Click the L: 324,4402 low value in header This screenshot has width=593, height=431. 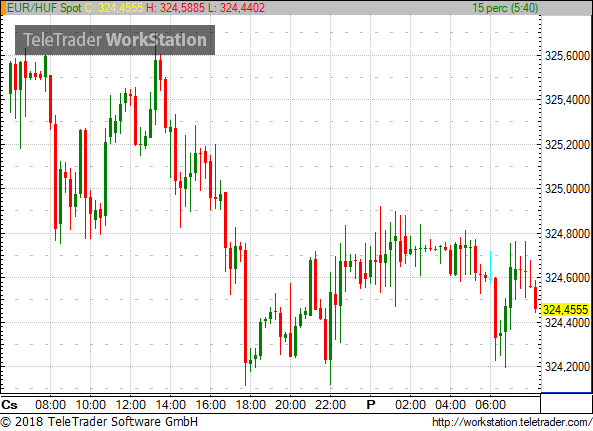(236, 8)
